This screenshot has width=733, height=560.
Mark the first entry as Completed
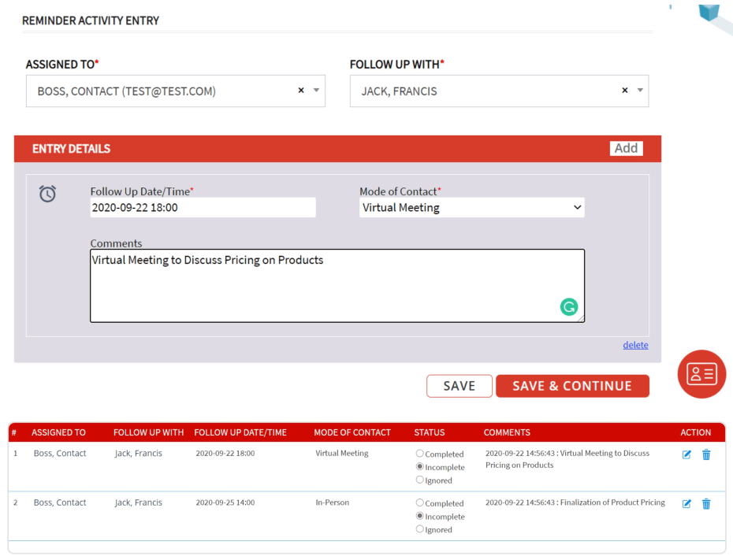point(420,454)
